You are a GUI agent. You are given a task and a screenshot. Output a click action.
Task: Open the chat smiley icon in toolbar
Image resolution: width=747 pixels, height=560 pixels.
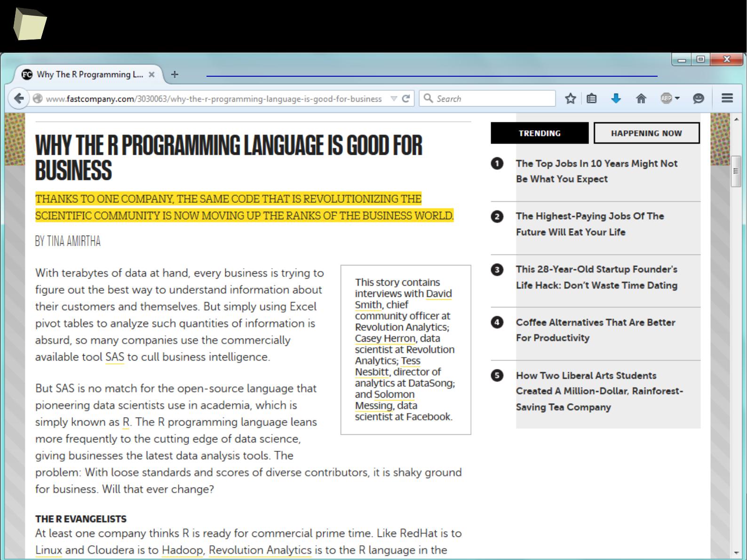(x=699, y=98)
